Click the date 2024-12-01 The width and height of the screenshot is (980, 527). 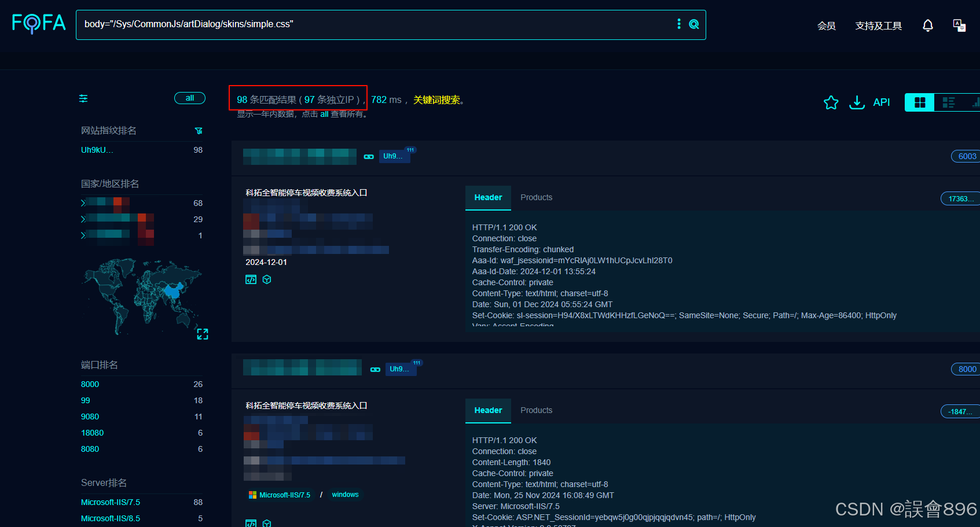(x=266, y=262)
